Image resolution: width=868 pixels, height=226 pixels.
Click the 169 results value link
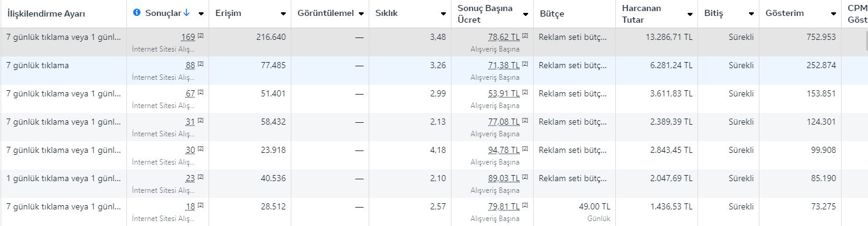coord(188,37)
